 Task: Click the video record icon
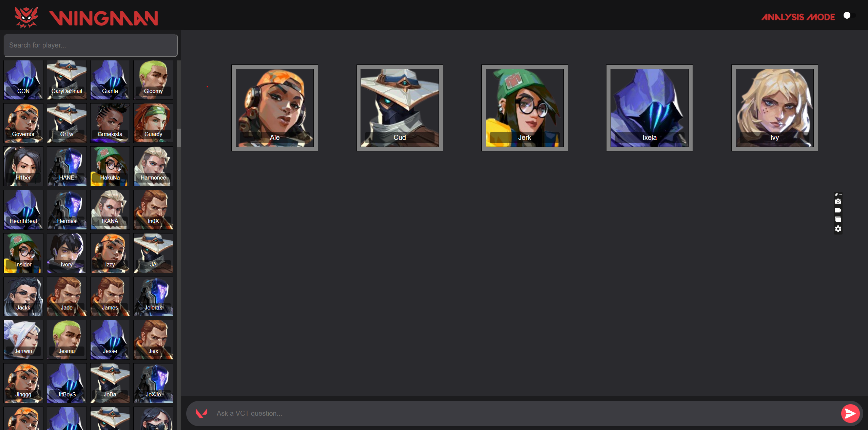pos(838,210)
